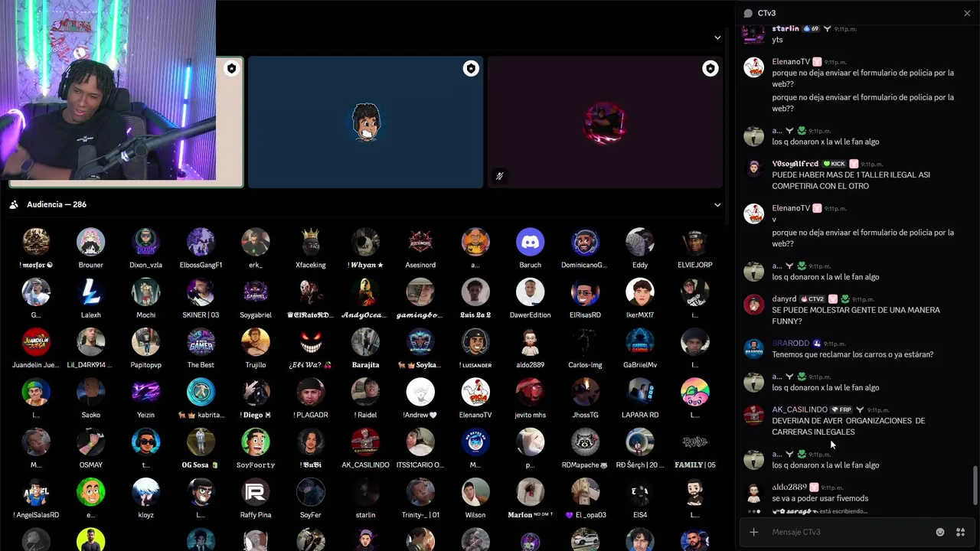Click the username ELVIEJORP
The width and height of the screenshot is (980, 551).
tap(695, 265)
